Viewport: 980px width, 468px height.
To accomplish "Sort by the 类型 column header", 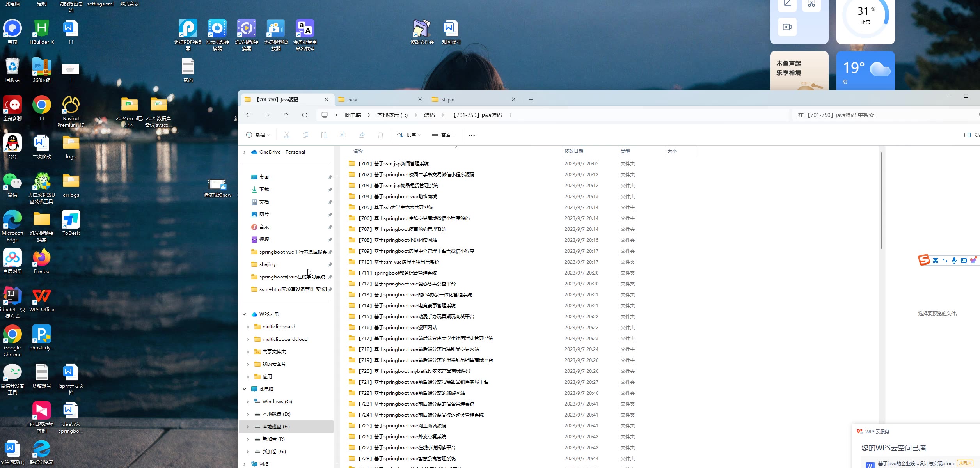I will [642, 151].
